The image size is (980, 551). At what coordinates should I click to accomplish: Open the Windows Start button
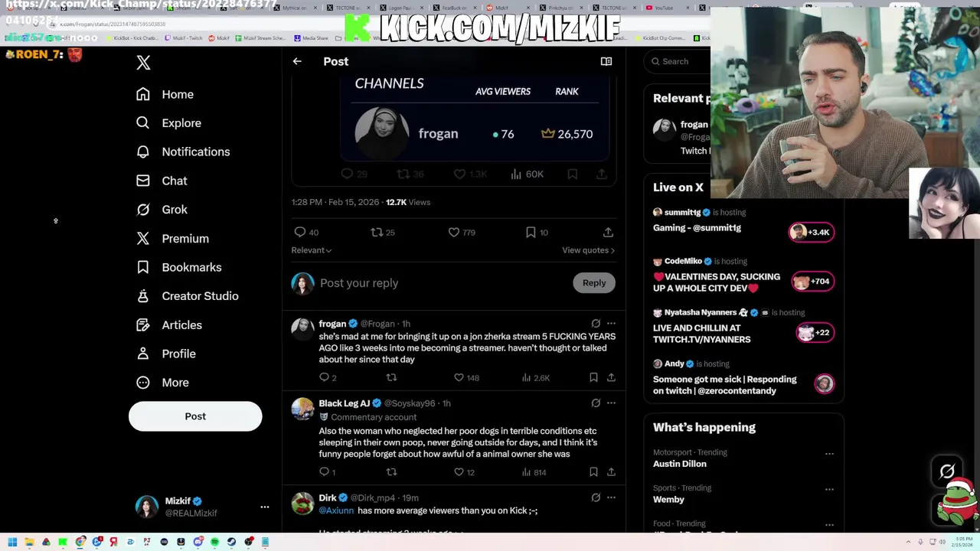[12, 542]
